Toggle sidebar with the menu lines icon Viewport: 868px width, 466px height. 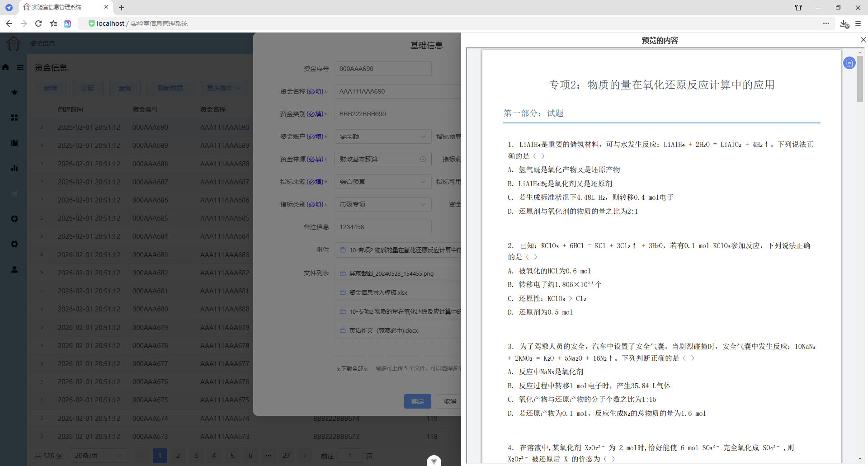pos(20,67)
